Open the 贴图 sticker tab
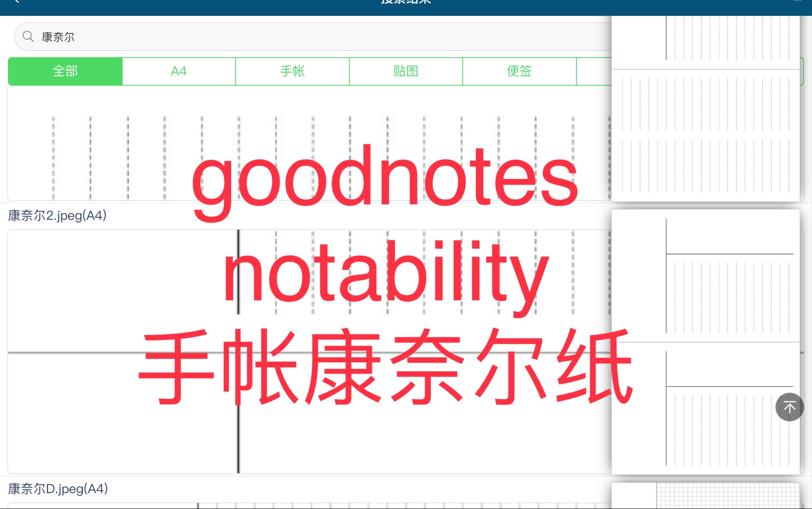The width and height of the screenshot is (812, 509). [406, 70]
